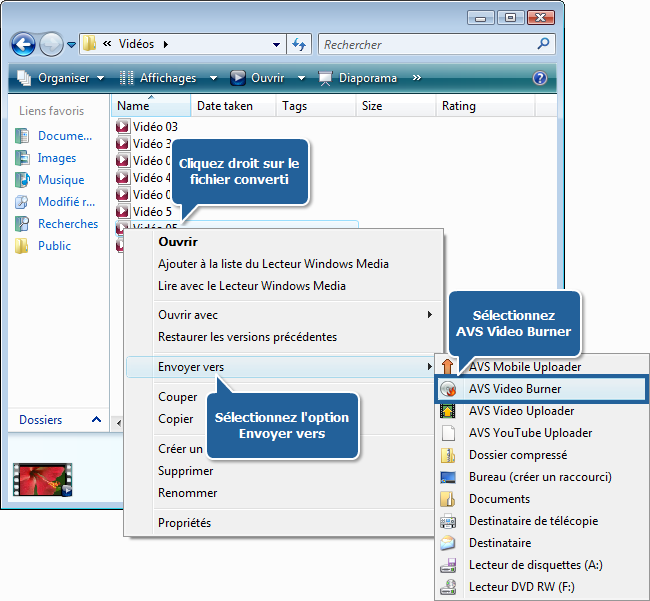650x601 pixels.
Task: Expand the address bar history dropdown
Action: 276,44
